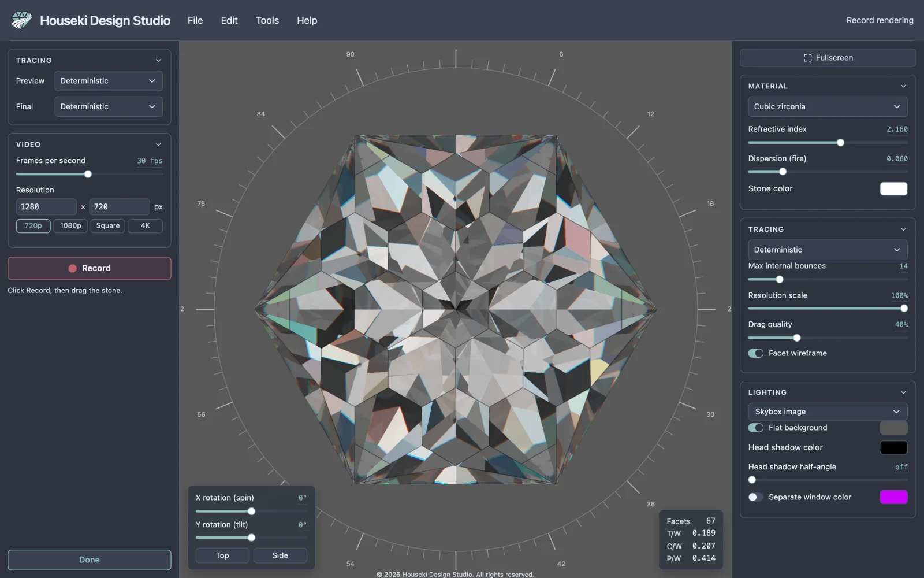Choose the Square resolution preset
This screenshot has height=578, width=924.
tap(108, 226)
